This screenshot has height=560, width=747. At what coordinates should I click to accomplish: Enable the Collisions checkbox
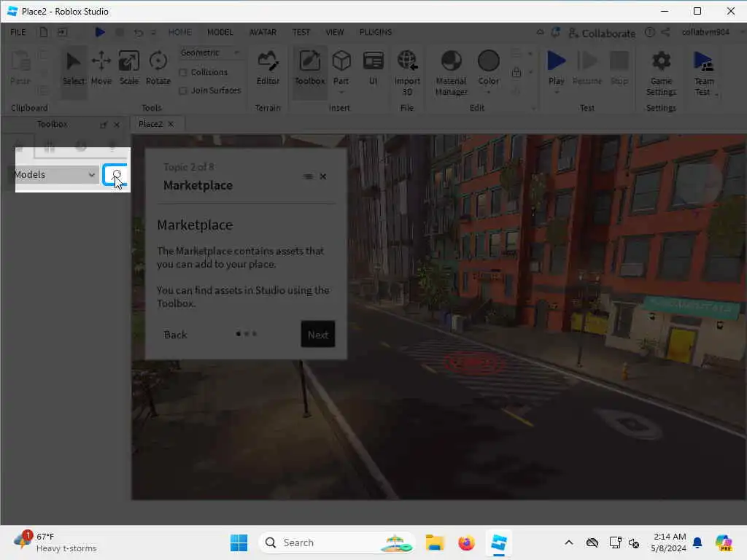click(x=183, y=72)
